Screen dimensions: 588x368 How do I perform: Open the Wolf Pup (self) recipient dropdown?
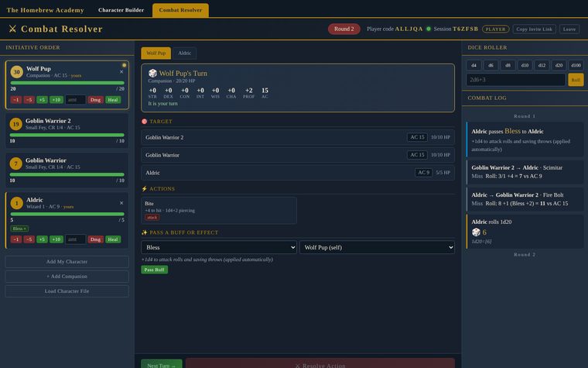click(x=377, y=247)
